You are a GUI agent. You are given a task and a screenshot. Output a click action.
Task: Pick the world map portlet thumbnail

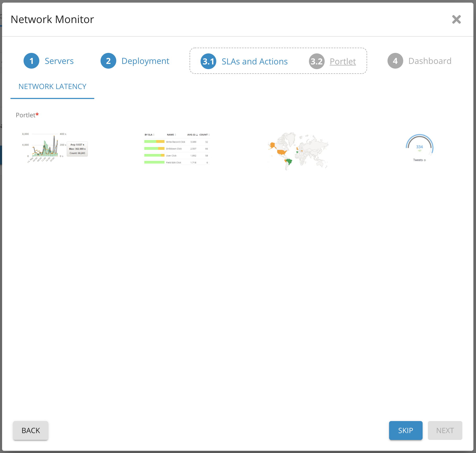(298, 151)
